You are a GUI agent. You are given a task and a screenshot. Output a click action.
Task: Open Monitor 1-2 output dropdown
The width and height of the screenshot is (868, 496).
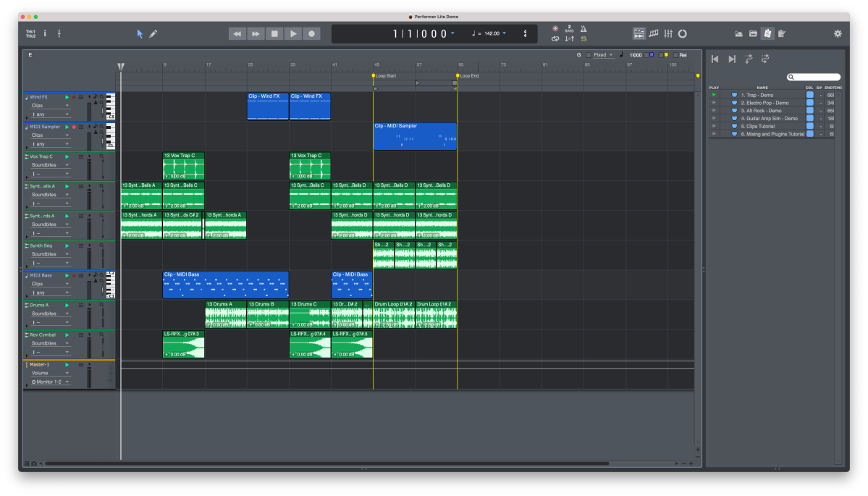click(50, 382)
